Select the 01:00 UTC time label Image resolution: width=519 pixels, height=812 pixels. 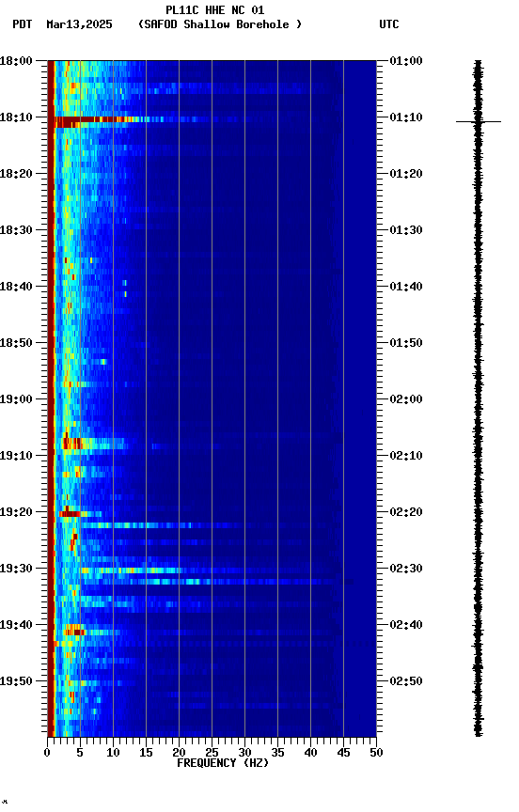tap(406, 61)
